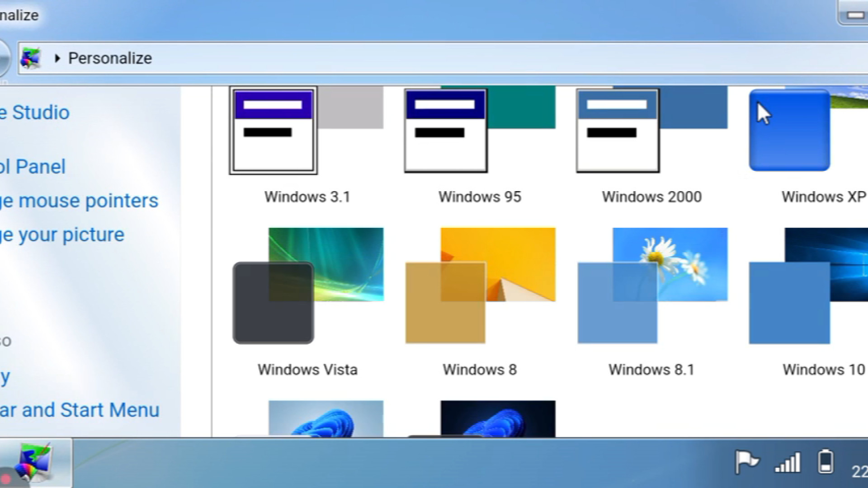Click the Windows 95 label text
This screenshot has width=868, height=488.
click(x=480, y=197)
